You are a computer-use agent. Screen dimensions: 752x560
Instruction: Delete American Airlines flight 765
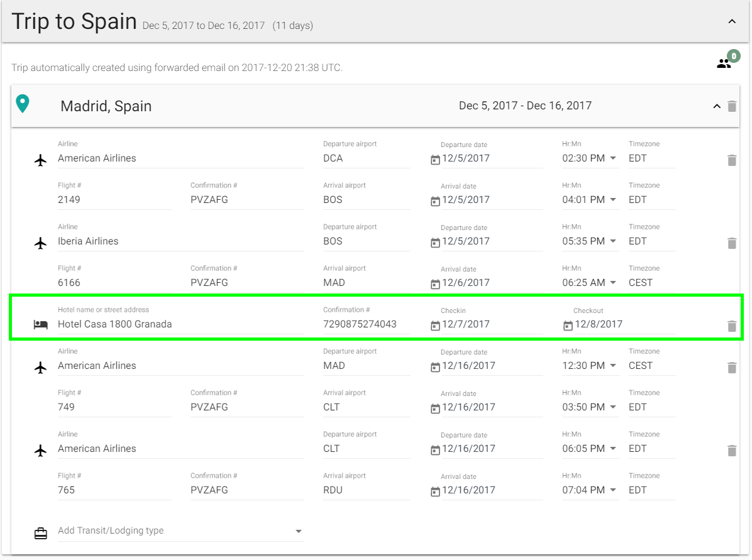732,451
